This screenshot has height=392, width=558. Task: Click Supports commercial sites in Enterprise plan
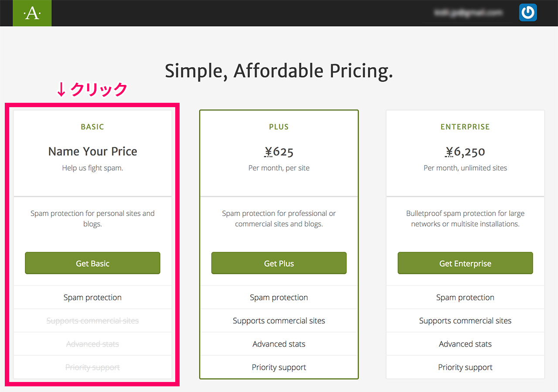(465, 321)
